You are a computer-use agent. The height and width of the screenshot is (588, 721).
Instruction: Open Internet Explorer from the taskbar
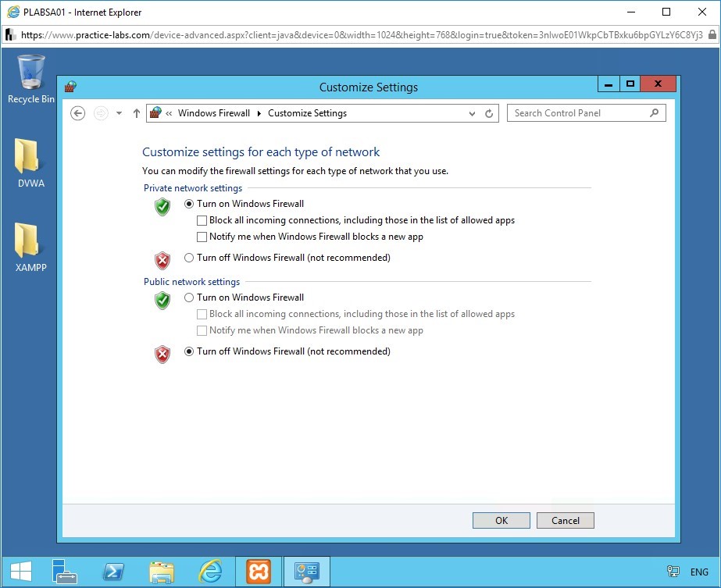click(210, 572)
